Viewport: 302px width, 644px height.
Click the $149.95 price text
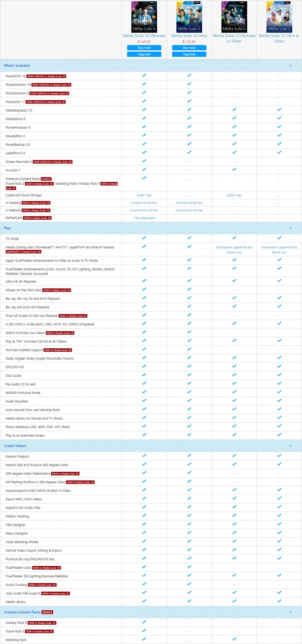pos(144,42)
